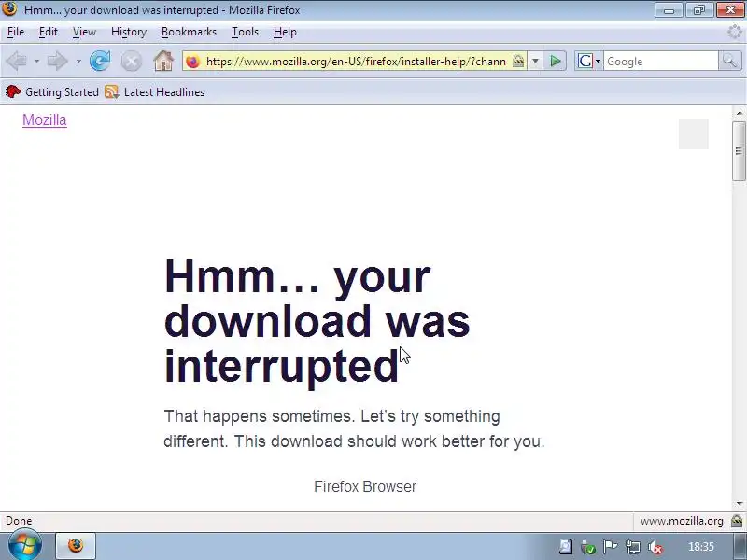Viewport: 747px width, 560px height.
Task: Click the Firefox icon in the title bar
Action: [9, 9]
